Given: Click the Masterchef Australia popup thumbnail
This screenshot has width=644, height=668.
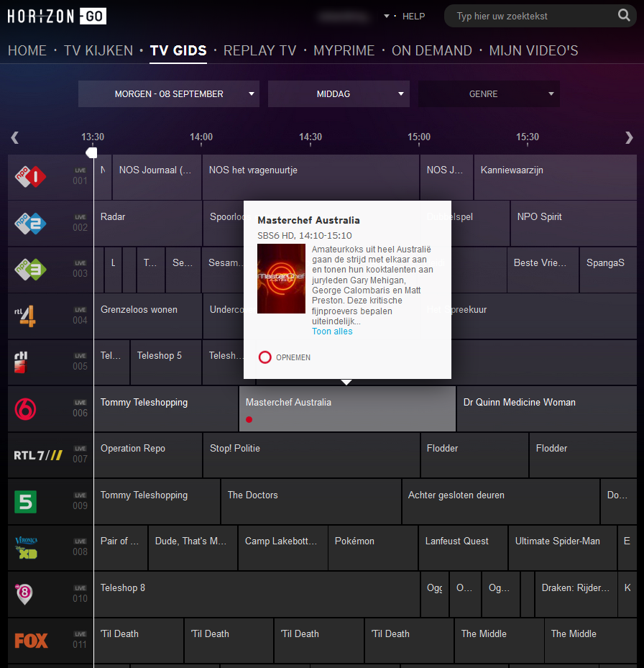Looking at the screenshot, I should (x=281, y=278).
